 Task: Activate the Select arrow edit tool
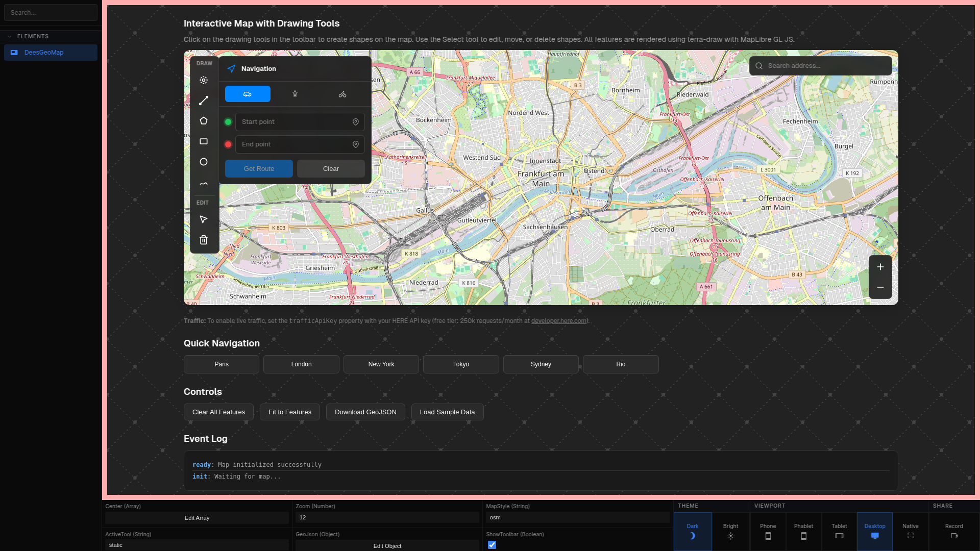click(204, 219)
